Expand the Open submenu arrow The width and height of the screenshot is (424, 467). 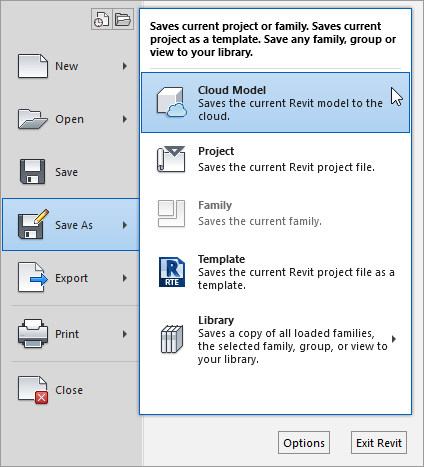(x=125, y=119)
